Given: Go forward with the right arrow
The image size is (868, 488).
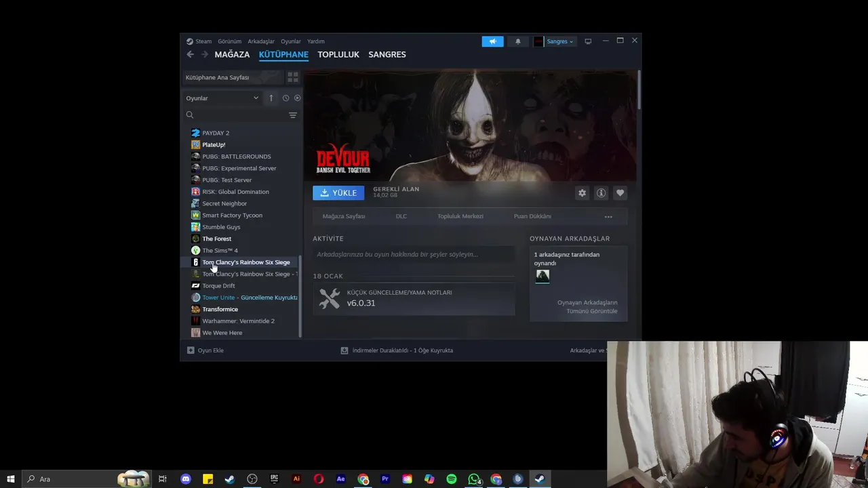Looking at the screenshot, I should pos(204,54).
